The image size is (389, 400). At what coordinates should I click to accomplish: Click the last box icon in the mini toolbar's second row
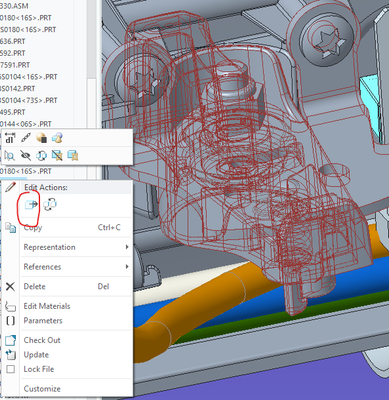(73, 156)
